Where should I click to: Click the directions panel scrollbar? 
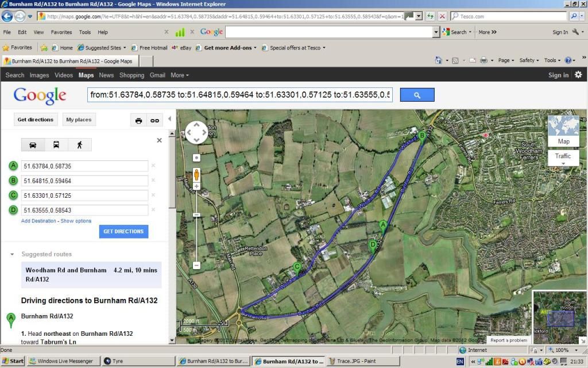172,172
